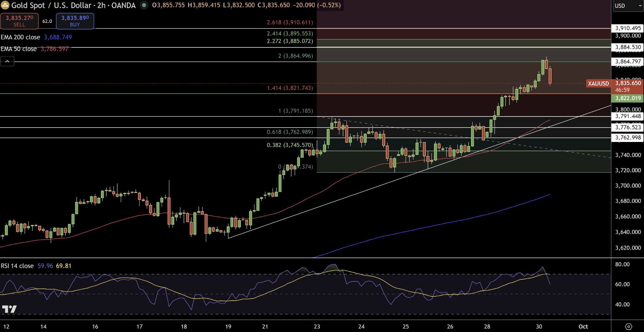Collapse the indicator legend with chevron button
Image resolution: width=644 pixels, height=332 pixels.
pos(7,61)
